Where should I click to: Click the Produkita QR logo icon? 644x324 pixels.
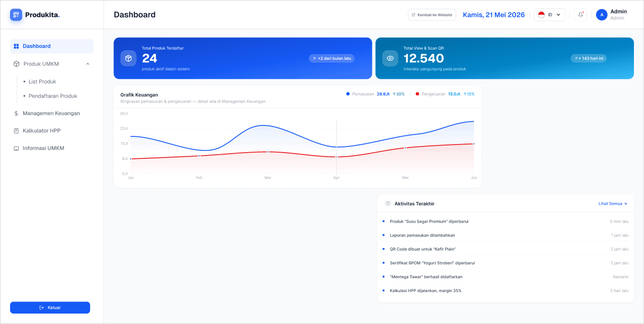coord(16,15)
